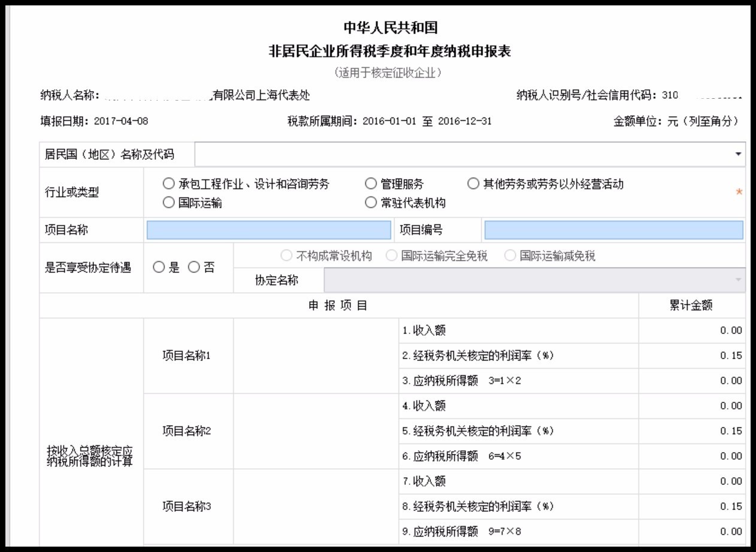Select 国际运输 industry radio option
Screen dimensions: 756x552
[x=168, y=203]
